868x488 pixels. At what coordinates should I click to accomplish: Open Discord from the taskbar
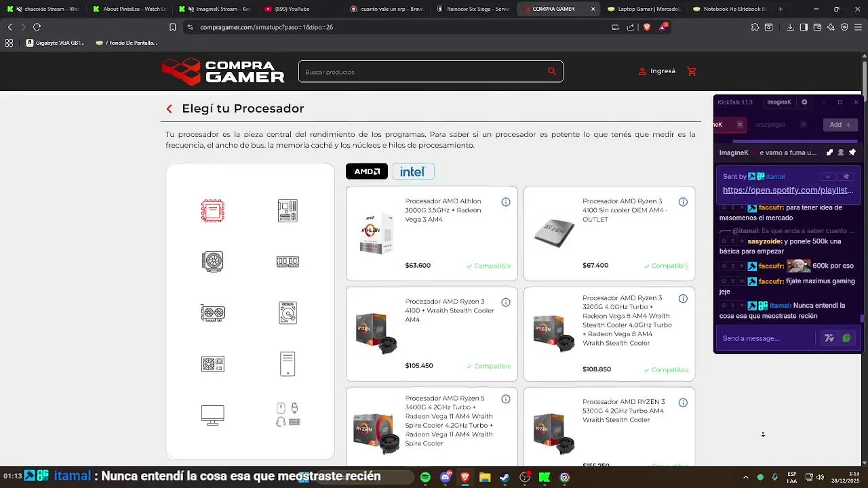(446, 477)
